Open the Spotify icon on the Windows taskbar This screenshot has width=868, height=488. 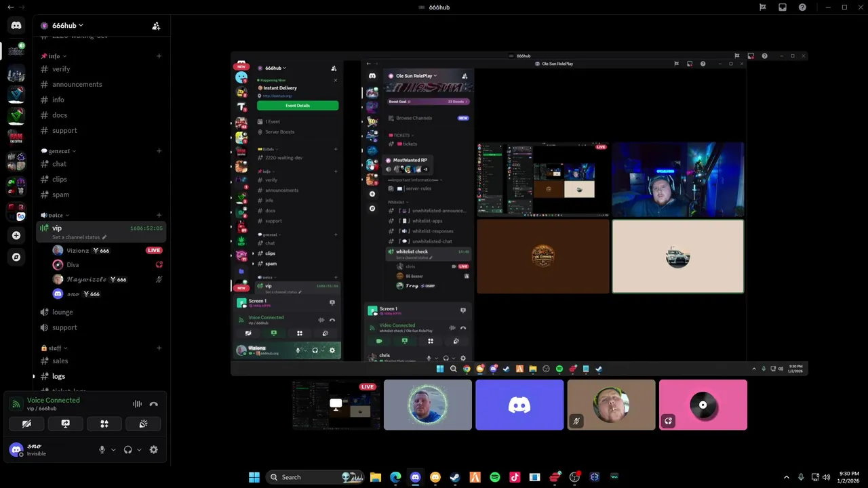click(495, 477)
